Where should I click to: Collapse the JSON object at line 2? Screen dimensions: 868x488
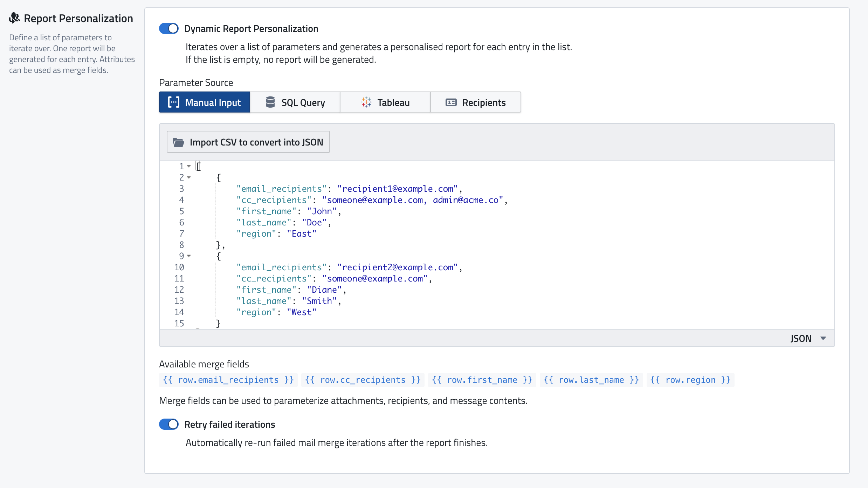[x=189, y=177]
